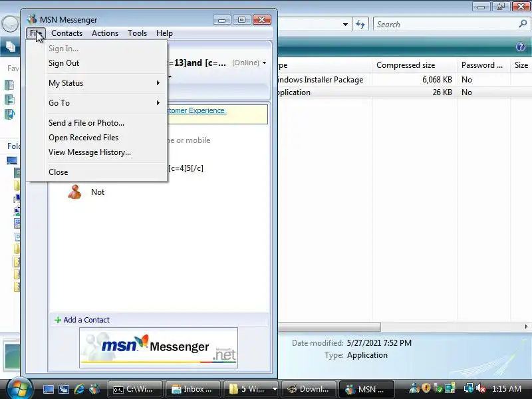Select the 26 KB compressed size cell
The image size is (532, 399).
[x=442, y=92]
